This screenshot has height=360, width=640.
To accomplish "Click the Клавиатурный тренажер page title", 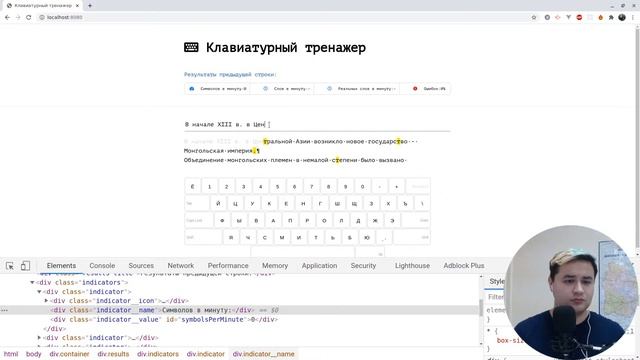I will [286, 47].
